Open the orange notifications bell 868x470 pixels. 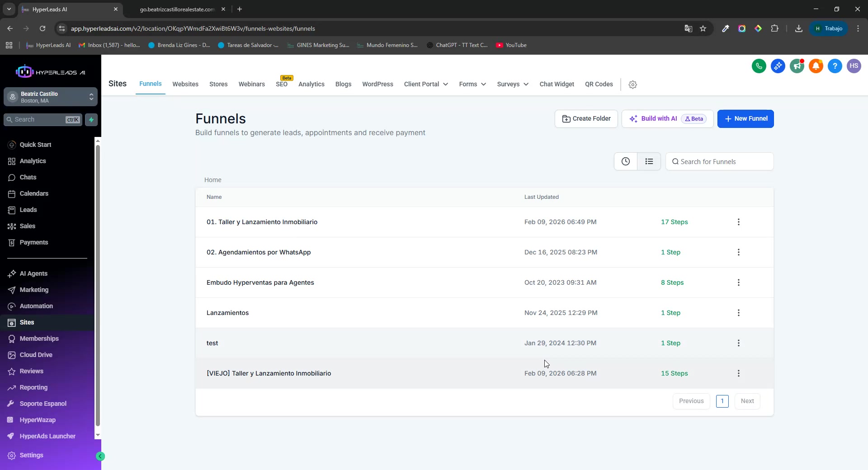click(816, 66)
